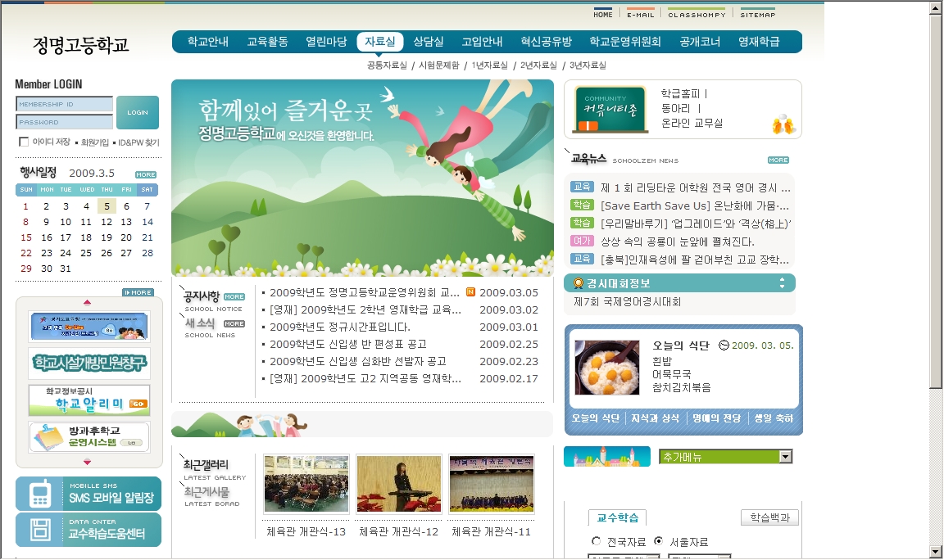The image size is (944, 560).
Task: Click the HOME icon in top bar
Action: 603,13
